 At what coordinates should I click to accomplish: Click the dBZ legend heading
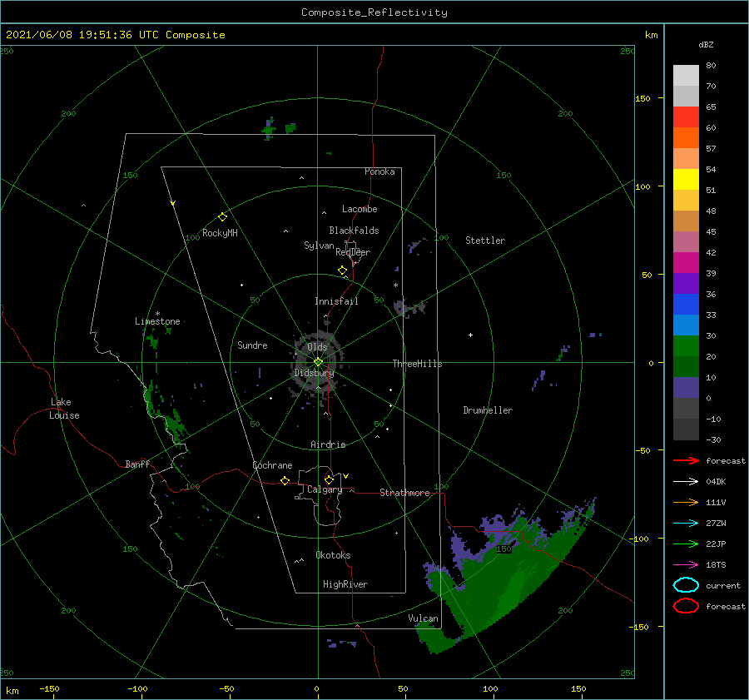(x=706, y=45)
